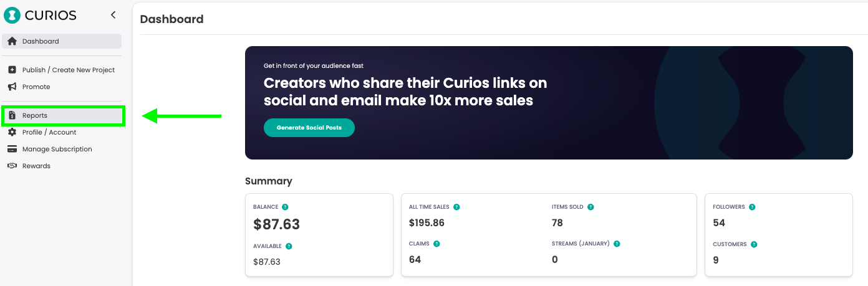This screenshot has width=868, height=286.
Task: Click the help icon beside Available
Action: (289, 246)
